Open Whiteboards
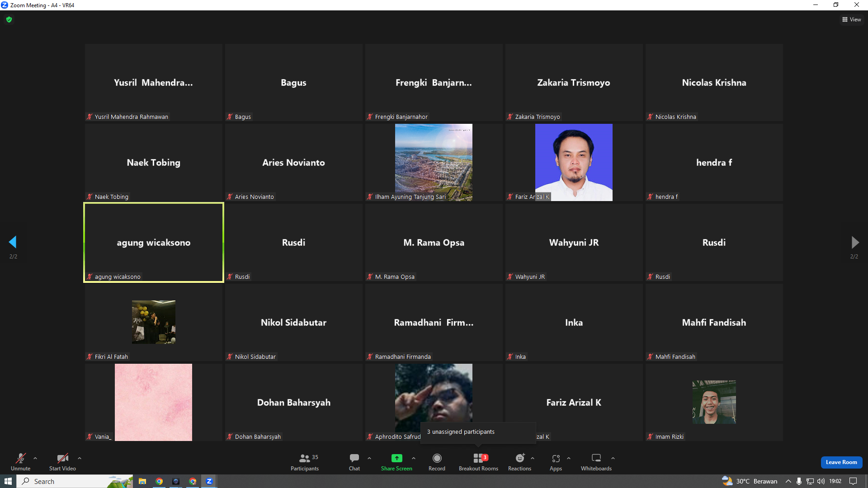Image resolution: width=868 pixels, height=488 pixels. [596, 462]
